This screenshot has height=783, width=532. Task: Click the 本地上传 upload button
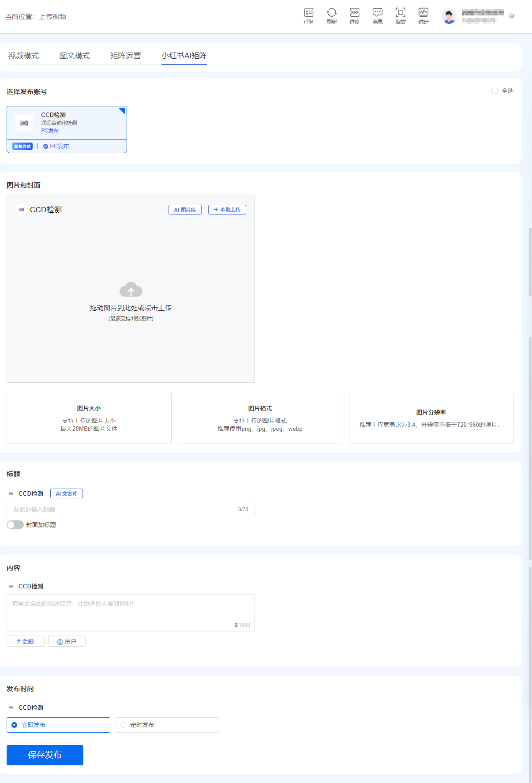pyautogui.click(x=227, y=210)
